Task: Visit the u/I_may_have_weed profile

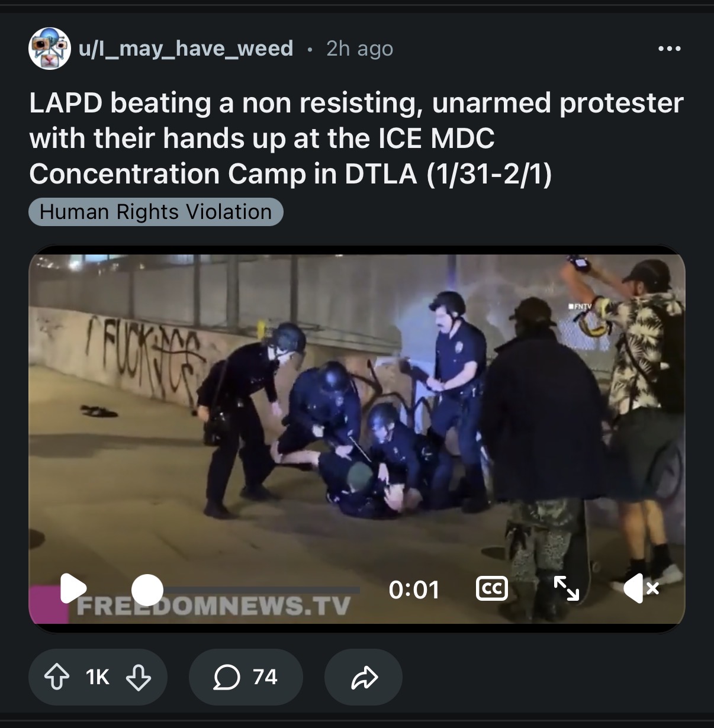Action: (186, 49)
